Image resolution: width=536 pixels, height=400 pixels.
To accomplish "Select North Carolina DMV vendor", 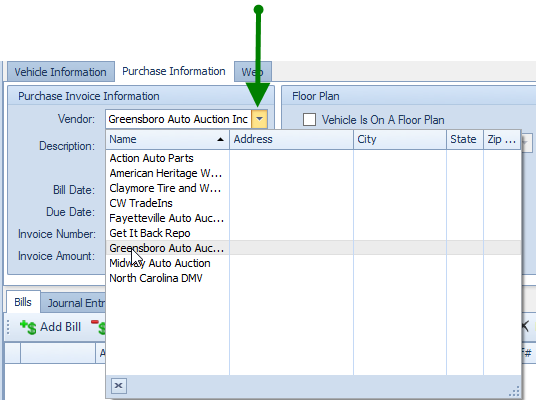I will (x=313, y=278).
